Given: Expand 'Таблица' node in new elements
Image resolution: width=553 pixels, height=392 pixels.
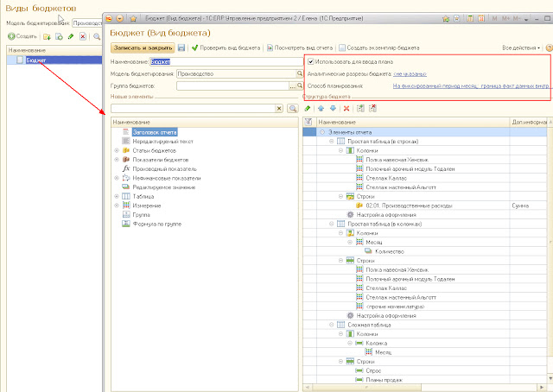Looking at the screenshot, I should pos(117,196).
